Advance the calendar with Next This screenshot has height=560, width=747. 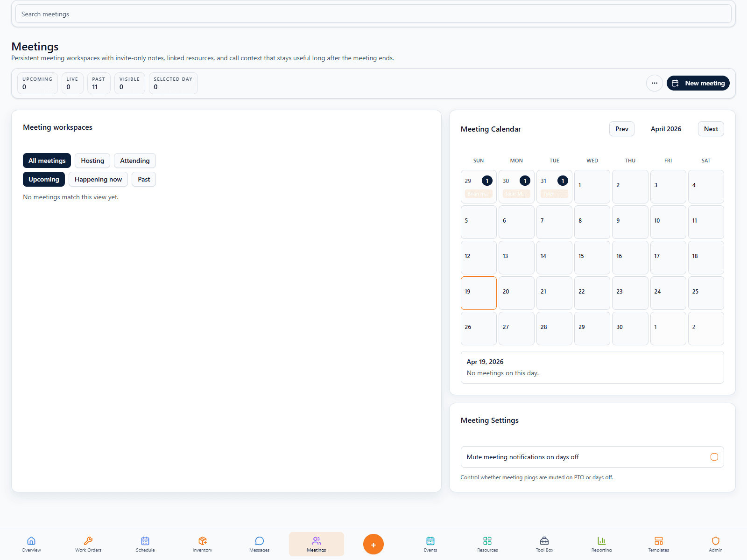[711, 129]
